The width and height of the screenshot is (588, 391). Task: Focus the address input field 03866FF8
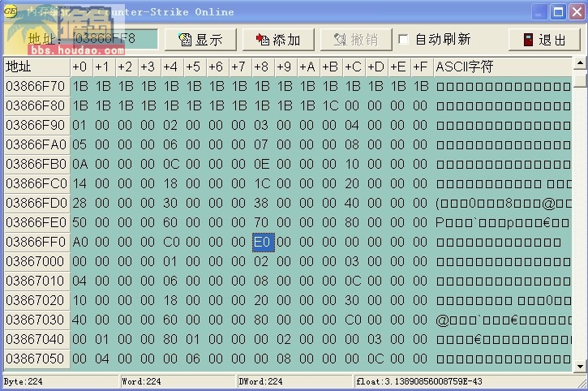(115, 38)
